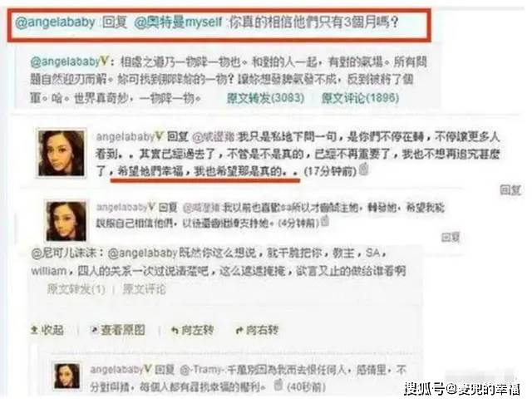Click 原文评论(1896) link

[360, 98]
